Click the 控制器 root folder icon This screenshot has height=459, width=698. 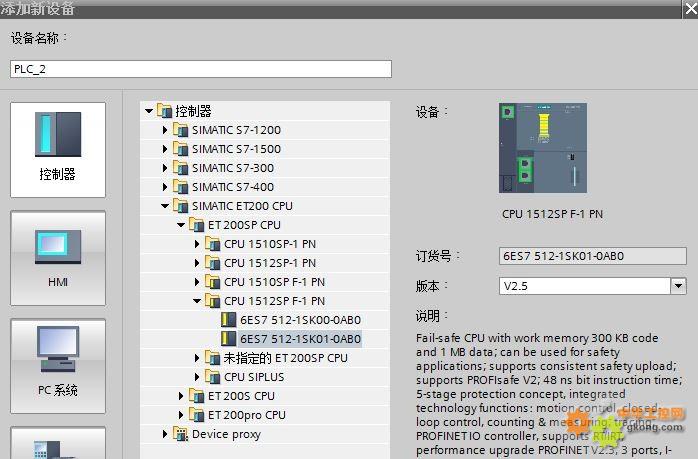(x=164, y=110)
